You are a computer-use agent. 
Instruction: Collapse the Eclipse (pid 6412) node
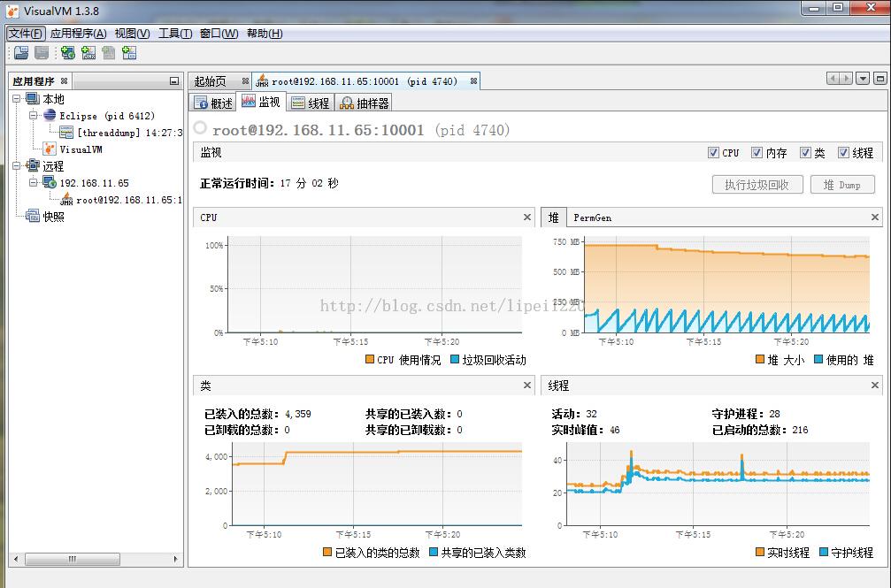coord(34,115)
